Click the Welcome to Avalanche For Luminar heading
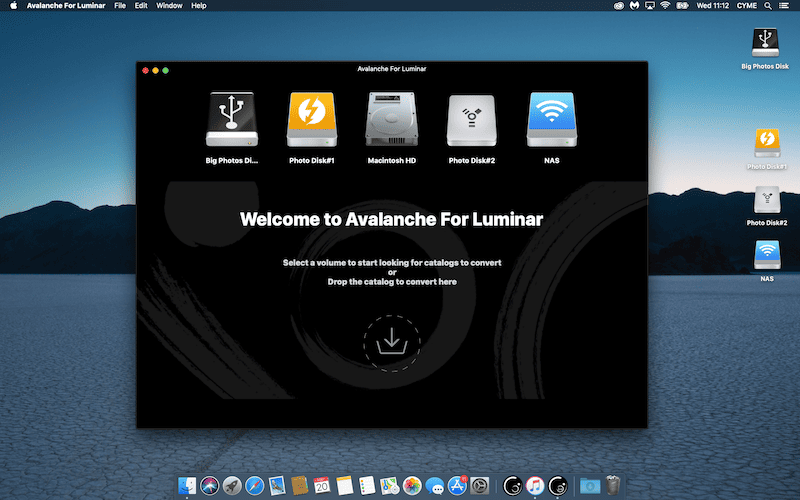Image resolution: width=800 pixels, height=500 pixels. click(391, 219)
